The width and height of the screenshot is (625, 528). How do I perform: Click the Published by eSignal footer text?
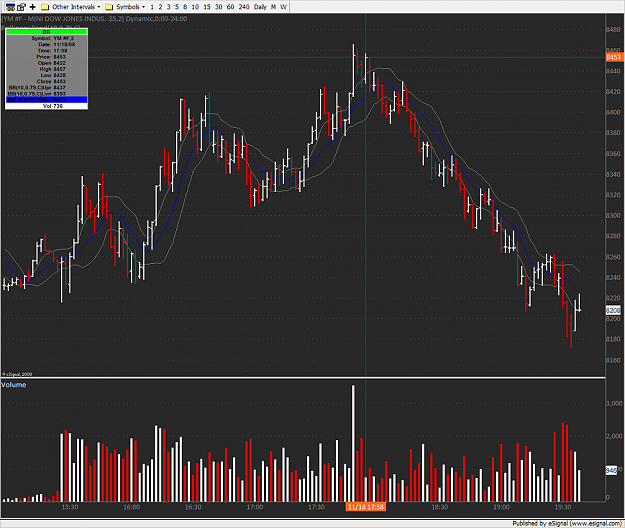pos(568,523)
